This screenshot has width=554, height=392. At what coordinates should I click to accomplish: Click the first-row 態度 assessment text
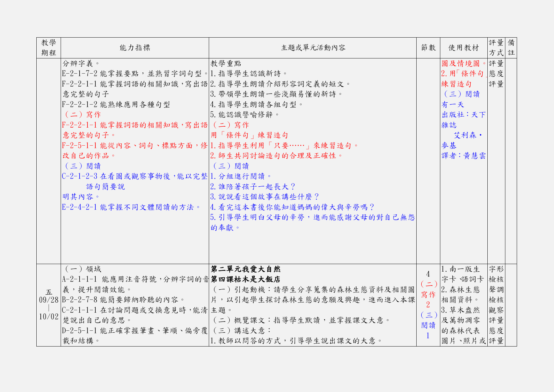[x=496, y=74]
